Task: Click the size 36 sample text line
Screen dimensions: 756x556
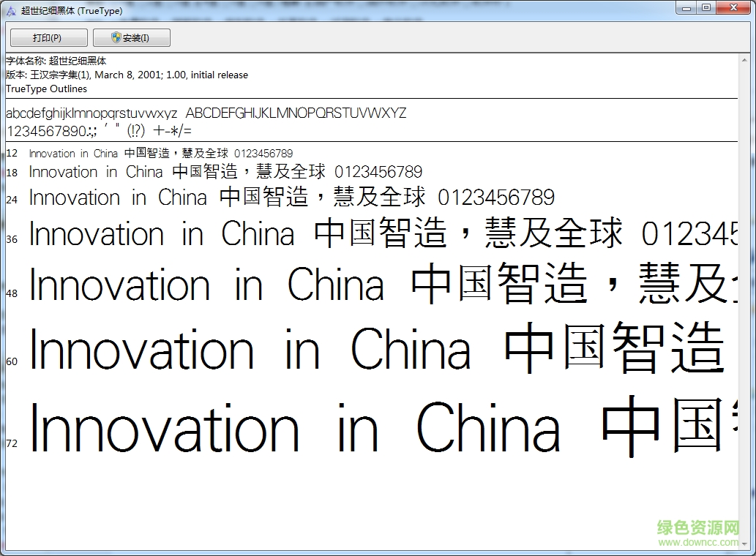Action: 383,233
